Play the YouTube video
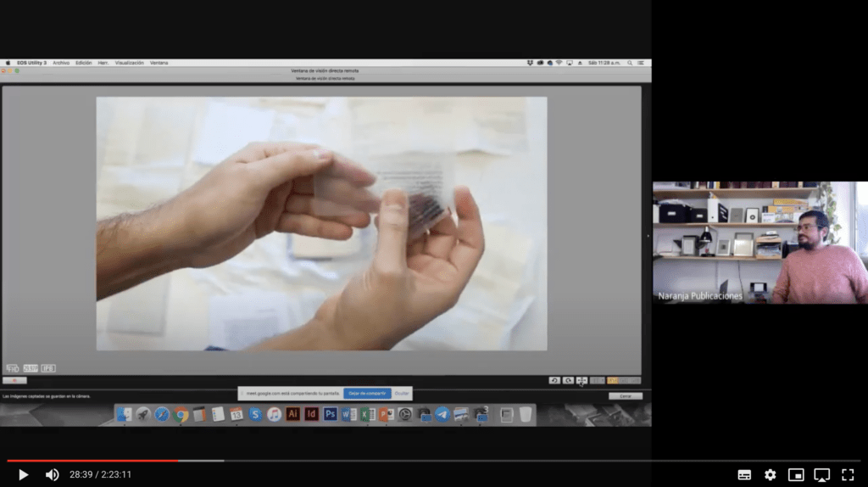Viewport: 868px width, 487px height. point(23,475)
